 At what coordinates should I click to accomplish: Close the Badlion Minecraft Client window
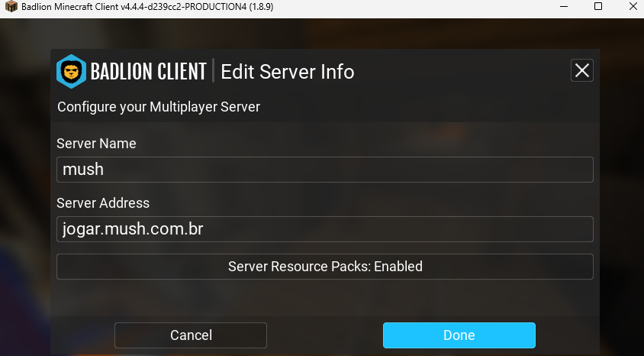coord(633,7)
